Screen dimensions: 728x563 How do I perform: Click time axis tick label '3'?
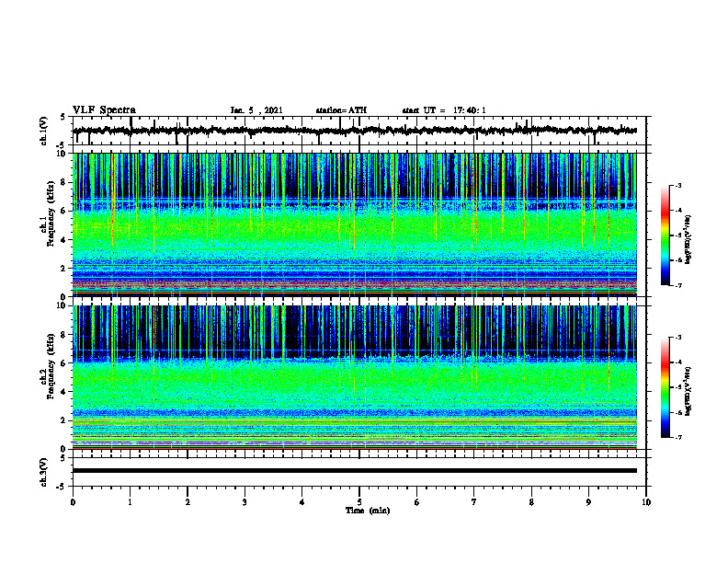(245, 502)
